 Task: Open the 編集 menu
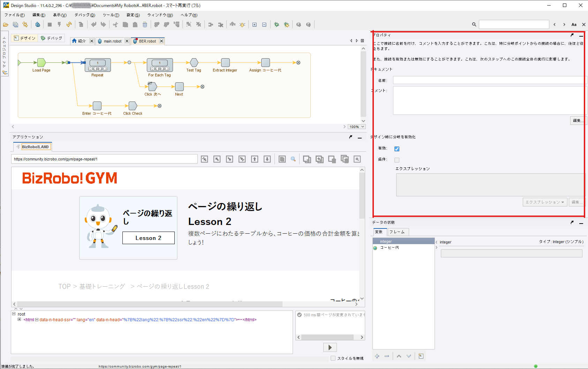39,15
